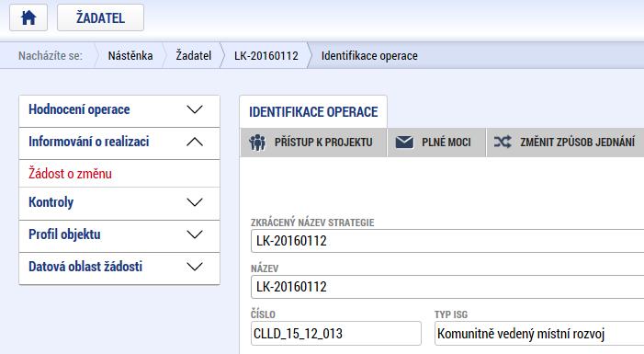644x354 pixels.
Task: Open LK-20160112 breadcrumb item
Action: (x=266, y=55)
